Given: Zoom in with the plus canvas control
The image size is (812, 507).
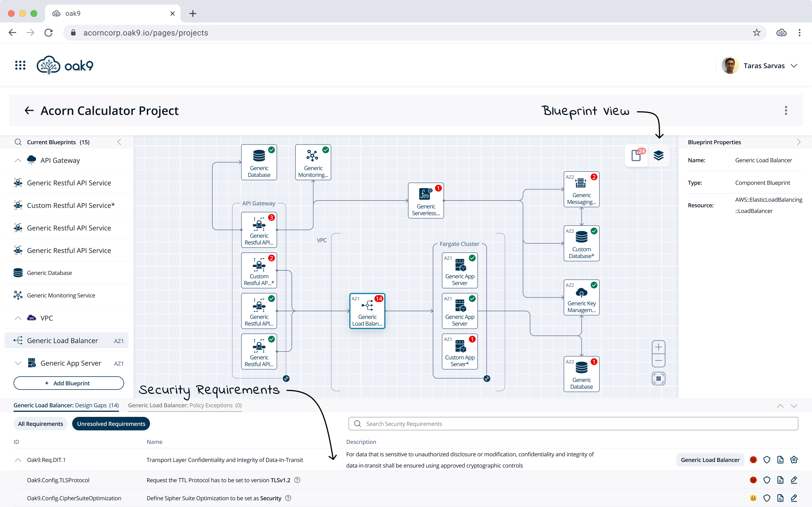Looking at the screenshot, I should pyautogui.click(x=658, y=347).
